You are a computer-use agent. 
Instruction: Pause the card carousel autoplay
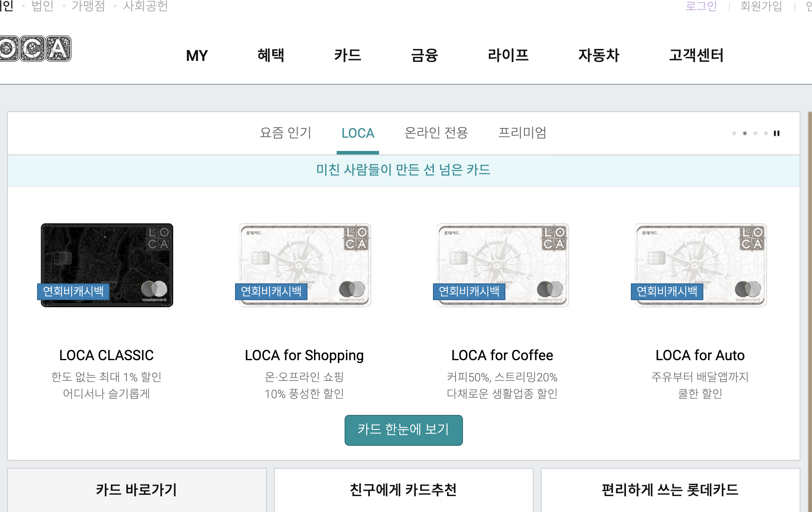777,133
